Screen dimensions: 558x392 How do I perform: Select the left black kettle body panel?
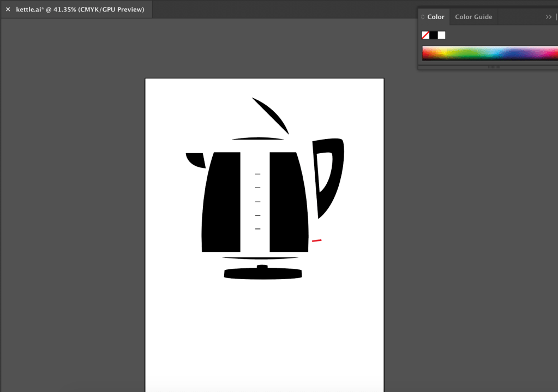222,202
